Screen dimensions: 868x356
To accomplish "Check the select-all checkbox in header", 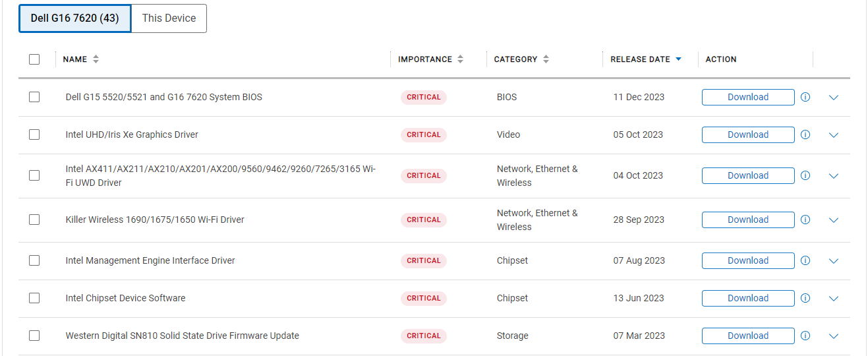I will coord(34,59).
